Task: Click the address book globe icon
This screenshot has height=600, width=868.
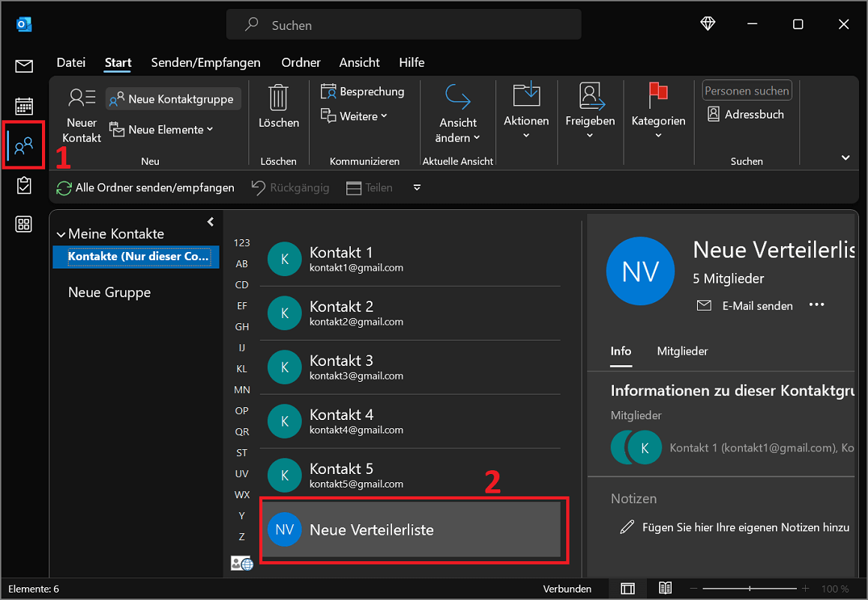Action: pos(242,563)
